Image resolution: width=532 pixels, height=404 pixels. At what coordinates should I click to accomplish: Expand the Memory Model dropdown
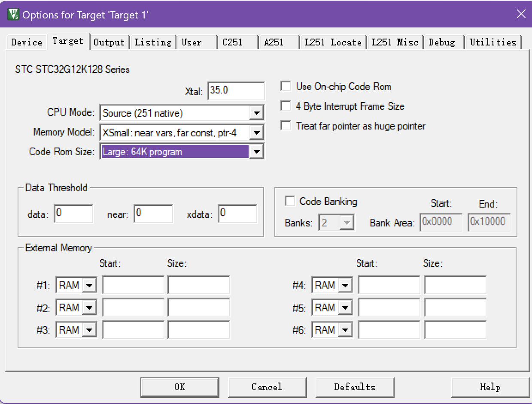click(x=256, y=133)
